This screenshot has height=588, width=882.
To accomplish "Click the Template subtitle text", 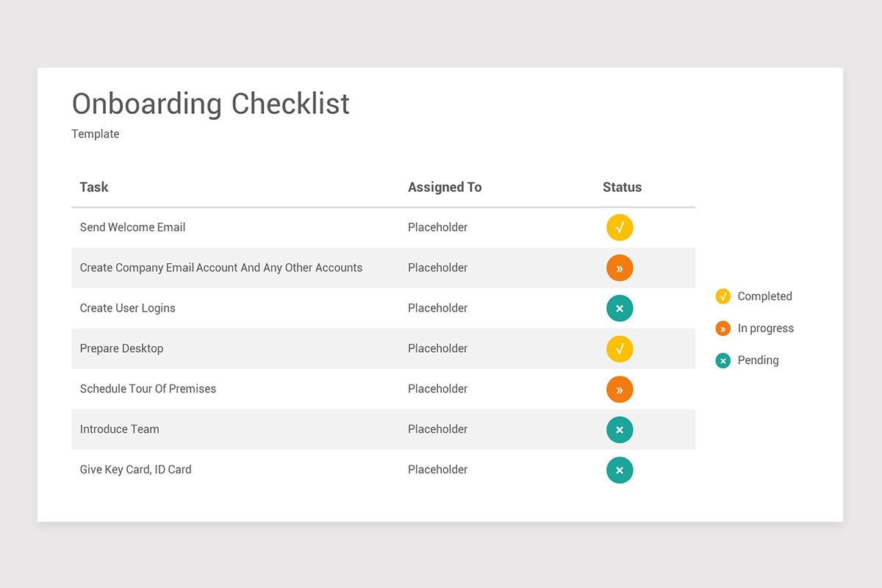I will tap(96, 134).
